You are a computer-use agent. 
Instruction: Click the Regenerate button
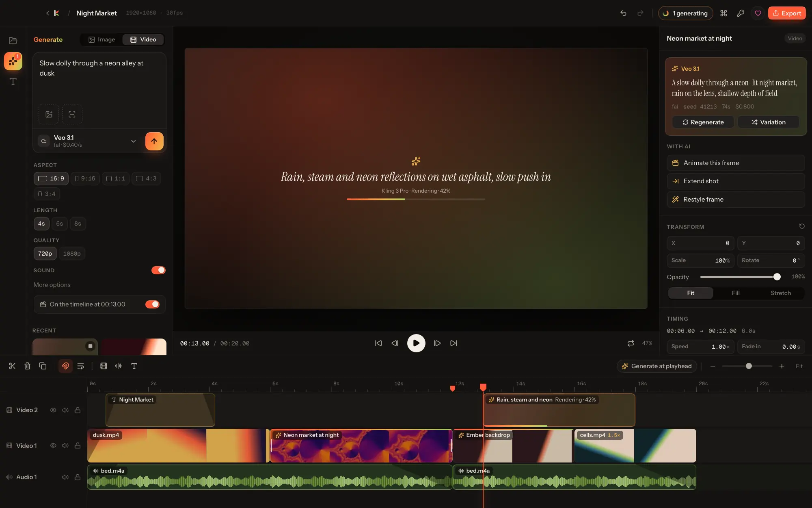point(703,122)
